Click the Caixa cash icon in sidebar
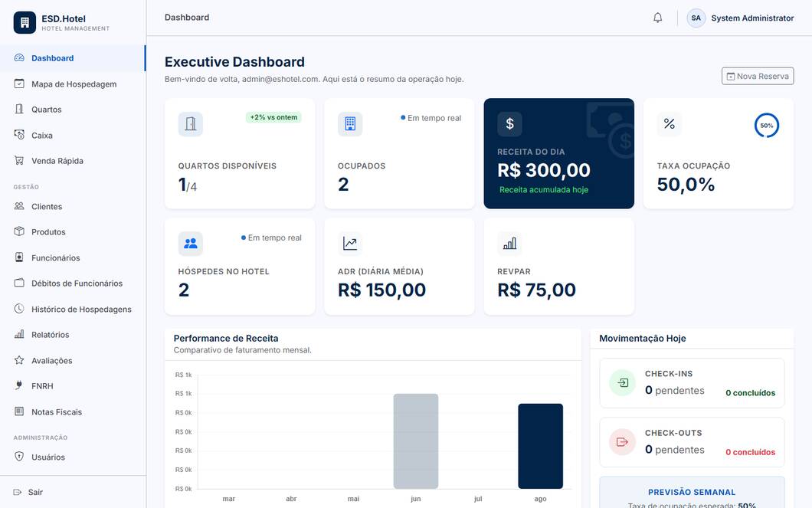812x508 pixels. [x=19, y=135]
